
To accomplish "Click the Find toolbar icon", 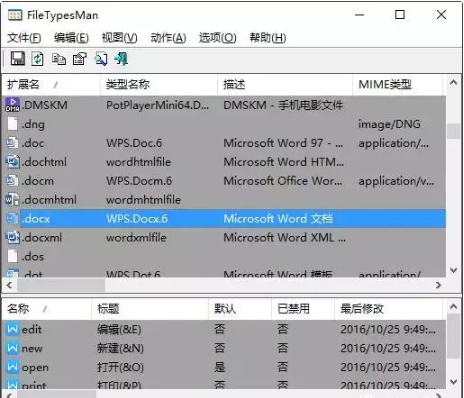I will point(101,59).
